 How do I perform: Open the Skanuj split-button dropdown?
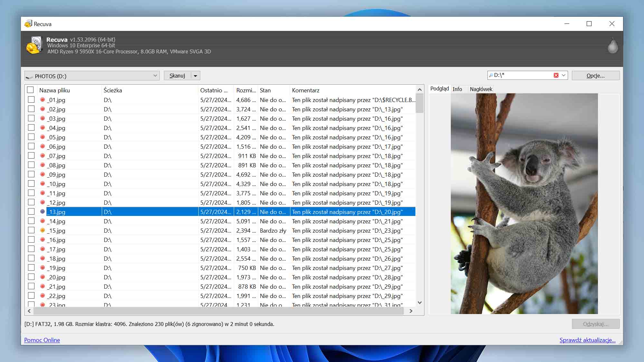click(195, 75)
